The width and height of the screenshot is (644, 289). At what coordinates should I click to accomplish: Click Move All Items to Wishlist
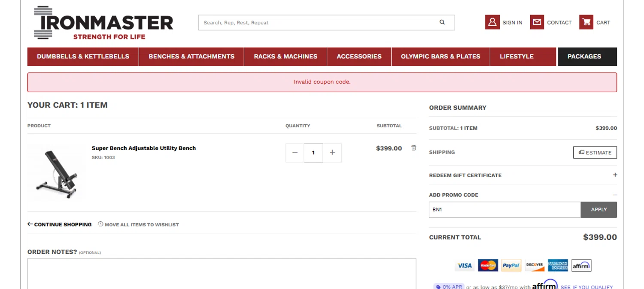(x=142, y=225)
